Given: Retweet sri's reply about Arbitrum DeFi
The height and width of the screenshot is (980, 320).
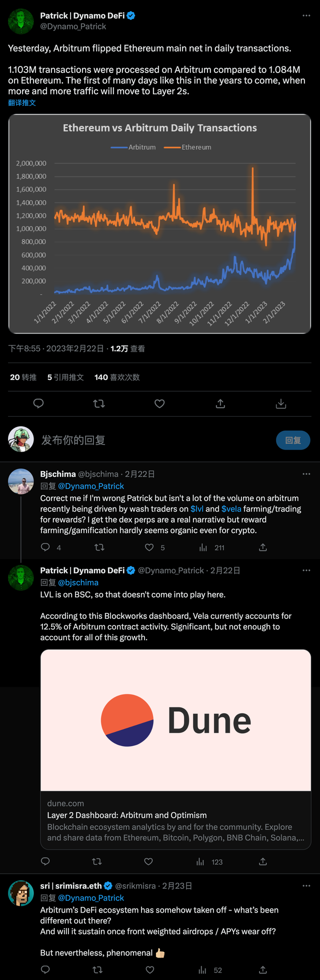Looking at the screenshot, I should click(x=98, y=970).
